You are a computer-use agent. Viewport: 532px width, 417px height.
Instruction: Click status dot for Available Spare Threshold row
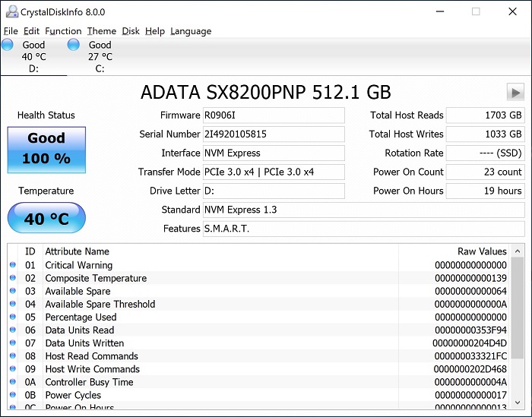(13, 304)
